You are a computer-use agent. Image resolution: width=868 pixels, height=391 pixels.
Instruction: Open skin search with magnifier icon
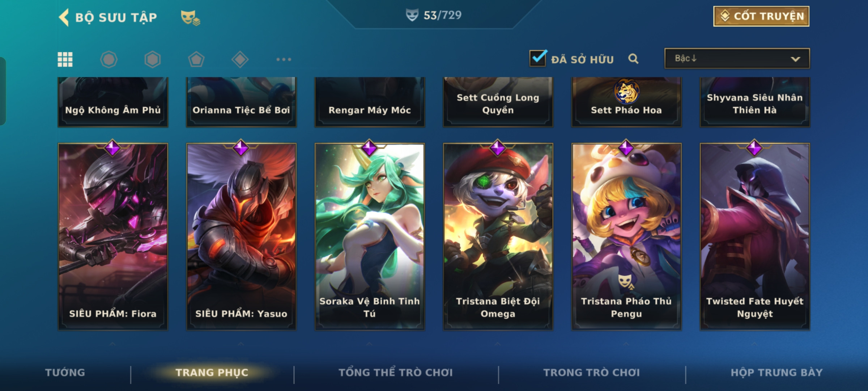[633, 59]
